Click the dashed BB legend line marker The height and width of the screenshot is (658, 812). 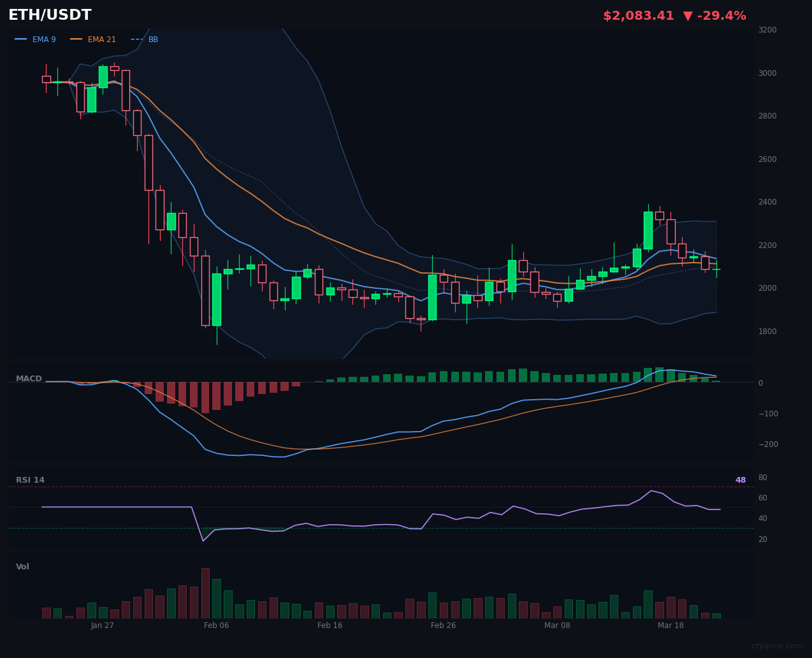135,39
